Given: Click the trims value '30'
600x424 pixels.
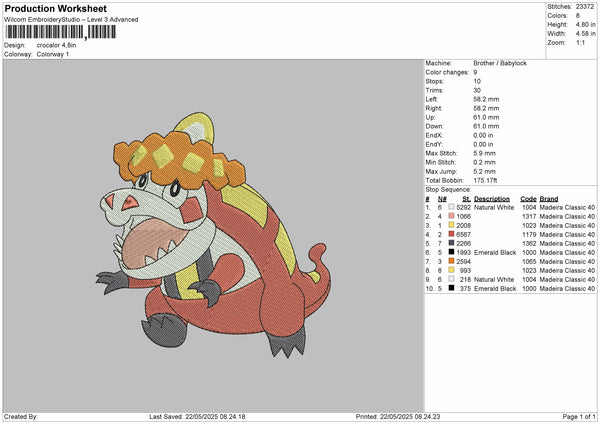Looking at the screenshot, I should pos(477,90).
